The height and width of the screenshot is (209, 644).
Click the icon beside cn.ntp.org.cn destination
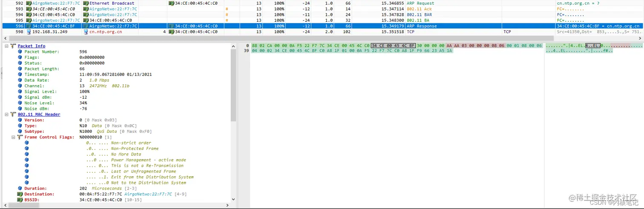(x=86, y=31)
